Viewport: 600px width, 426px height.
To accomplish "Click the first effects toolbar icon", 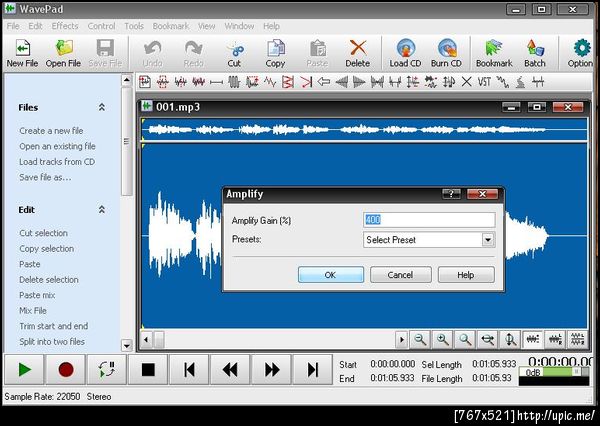I will (x=145, y=82).
